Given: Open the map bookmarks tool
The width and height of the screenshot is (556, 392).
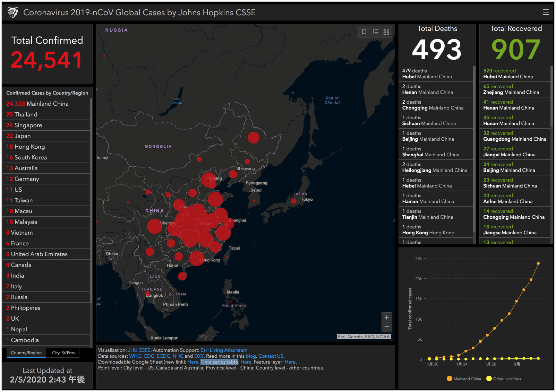Looking at the screenshot, I should coord(364,32).
